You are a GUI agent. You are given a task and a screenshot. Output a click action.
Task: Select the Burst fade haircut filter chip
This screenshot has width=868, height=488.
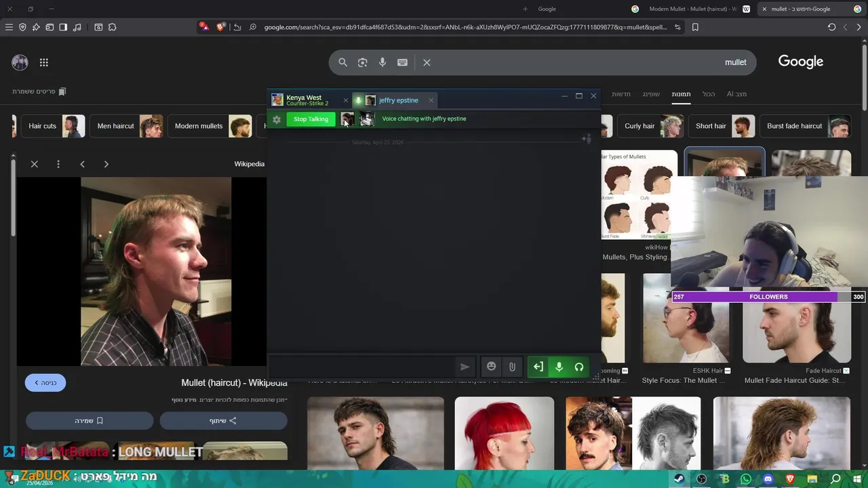point(805,126)
